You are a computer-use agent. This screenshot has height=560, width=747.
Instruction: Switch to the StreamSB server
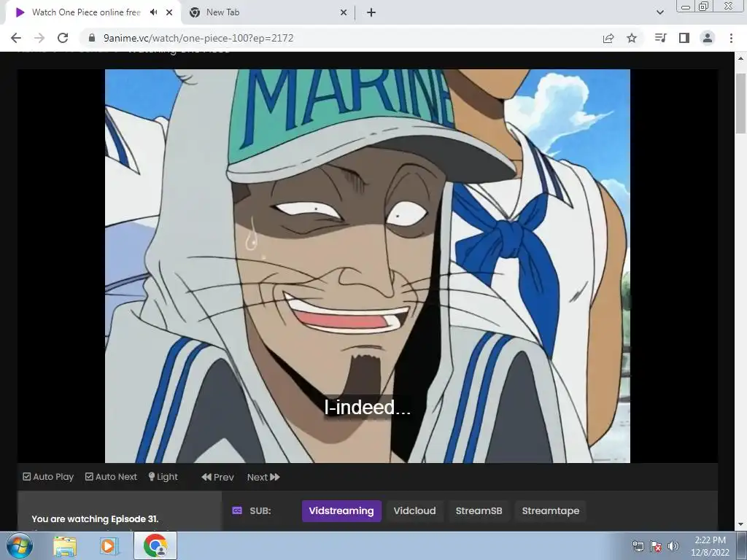pos(479,511)
